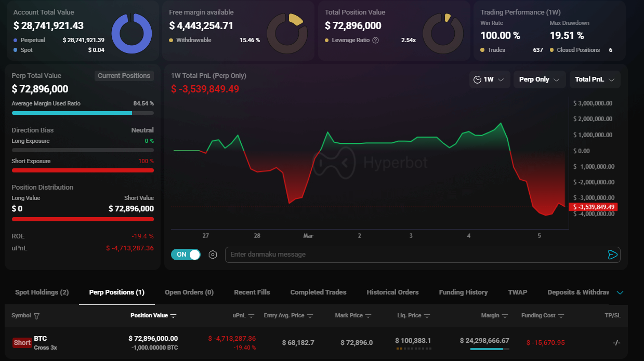The image size is (644, 361).
Task: Focus the danmaku message input field
Action: 416,255
